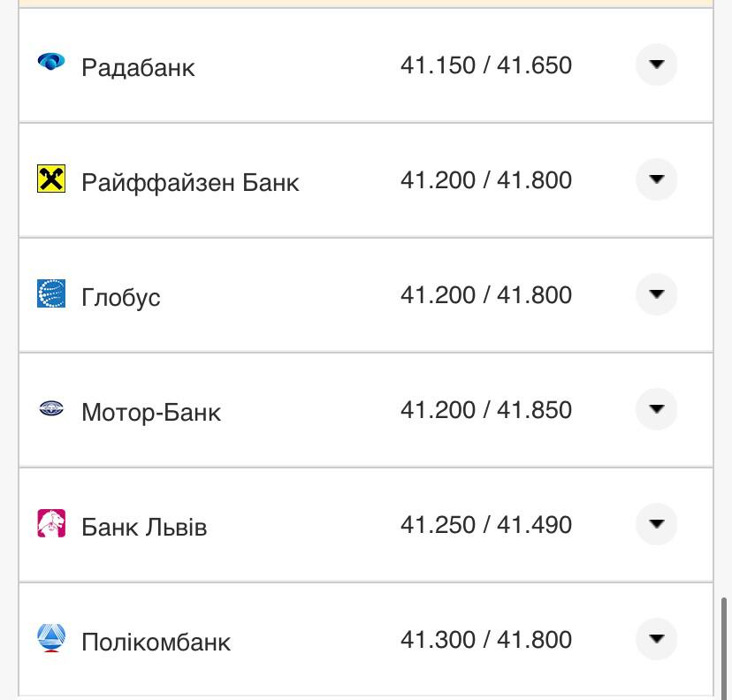This screenshot has height=700, width=732.
Task: Open the Райффайзен Банк name link
Action: 190,182
